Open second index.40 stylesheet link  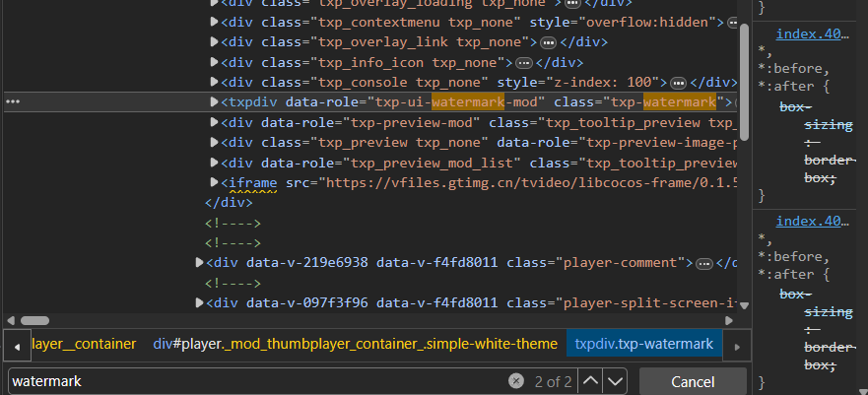click(812, 222)
